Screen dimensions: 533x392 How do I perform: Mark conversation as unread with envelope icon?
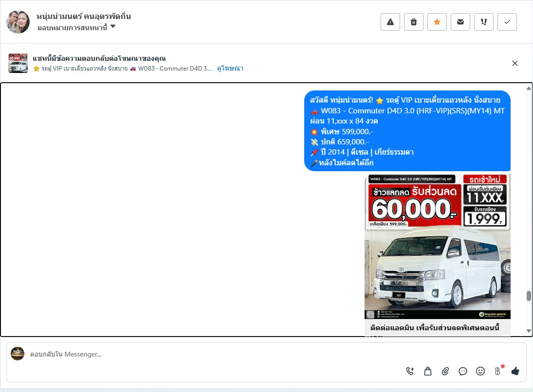(x=460, y=22)
